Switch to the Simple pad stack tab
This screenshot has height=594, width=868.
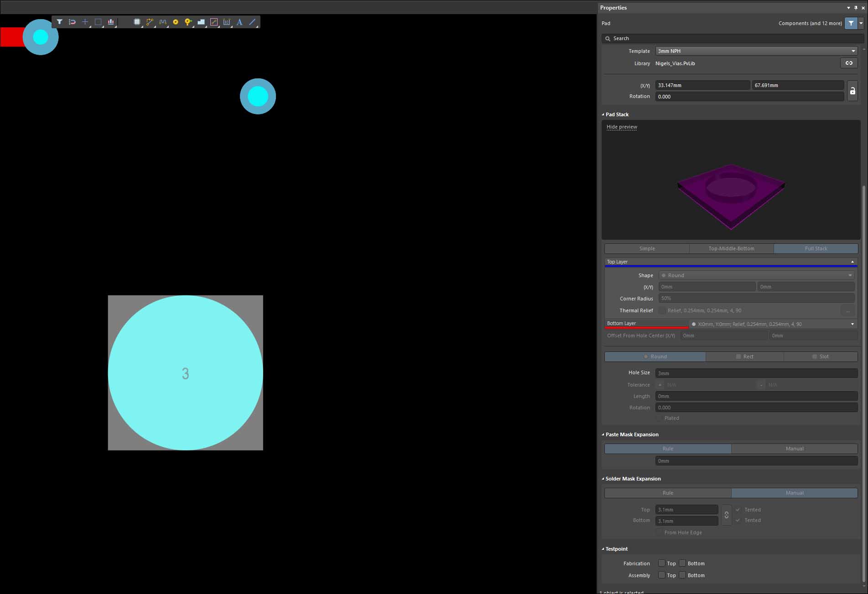(x=647, y=248)
